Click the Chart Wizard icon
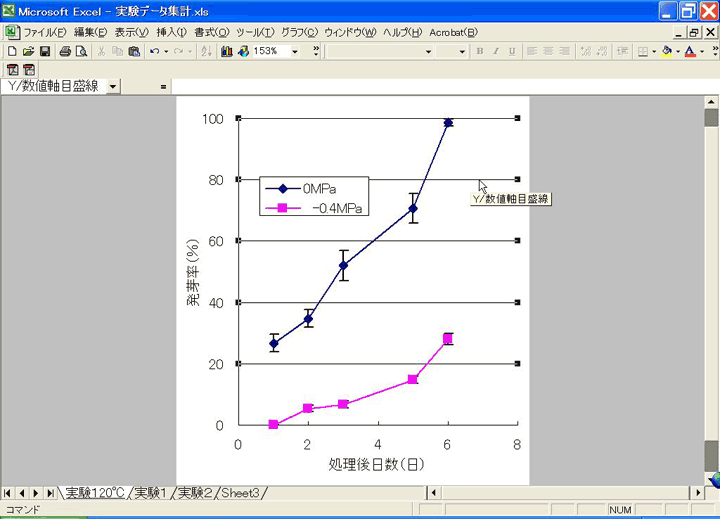This screenshot has width=720, height=519. click(x=226, y=51)
